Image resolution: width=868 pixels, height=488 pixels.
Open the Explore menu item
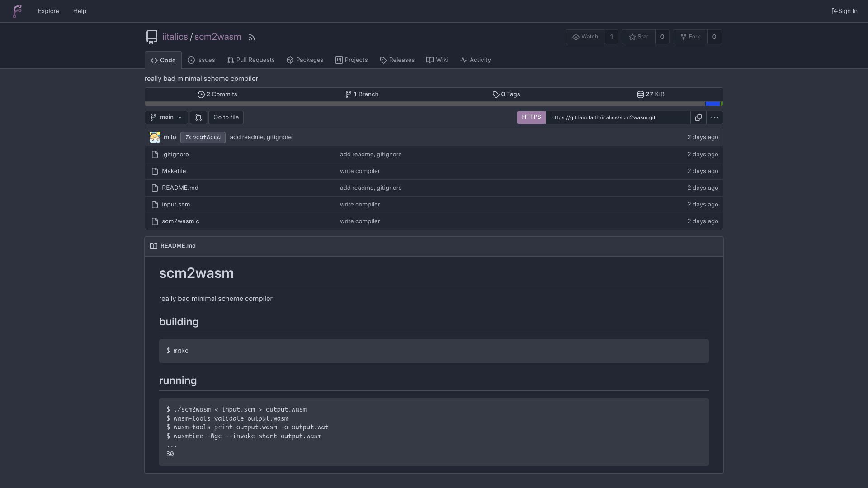pos(48,11)
